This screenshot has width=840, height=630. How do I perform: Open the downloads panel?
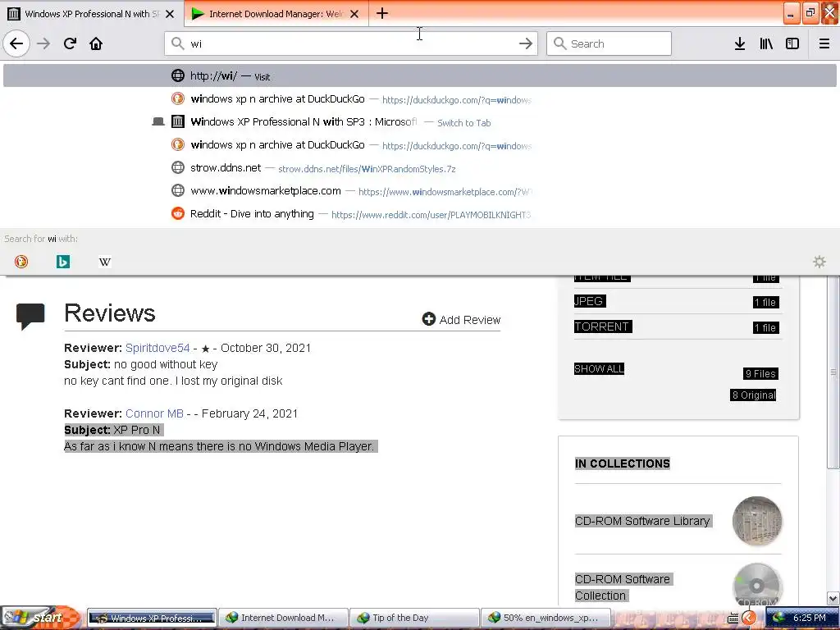pyautogui.click(x=740, y=43)
